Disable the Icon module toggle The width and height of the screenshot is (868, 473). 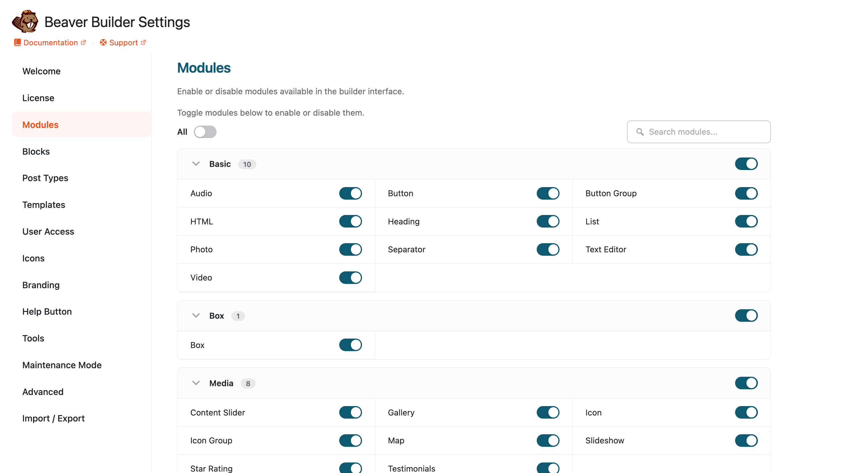[746, 412]
